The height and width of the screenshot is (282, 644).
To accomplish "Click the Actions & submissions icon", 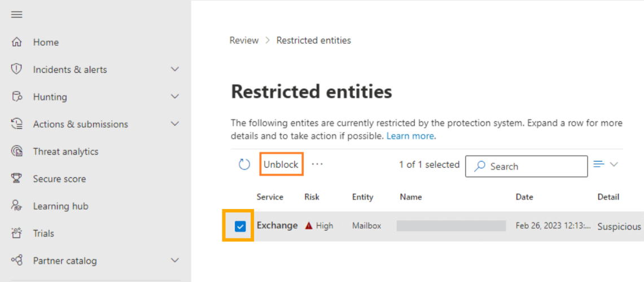I will click(16, 124).
